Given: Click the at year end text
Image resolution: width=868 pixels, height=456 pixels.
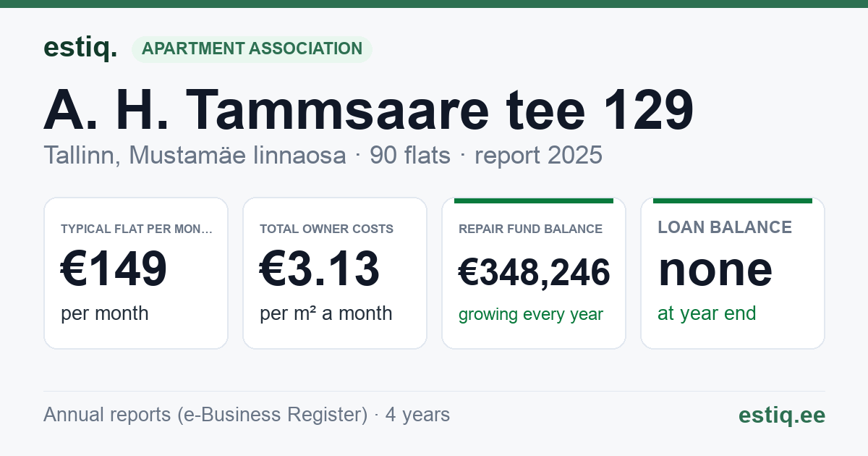Looking at the screenshot, I should [x=707, y=313].
